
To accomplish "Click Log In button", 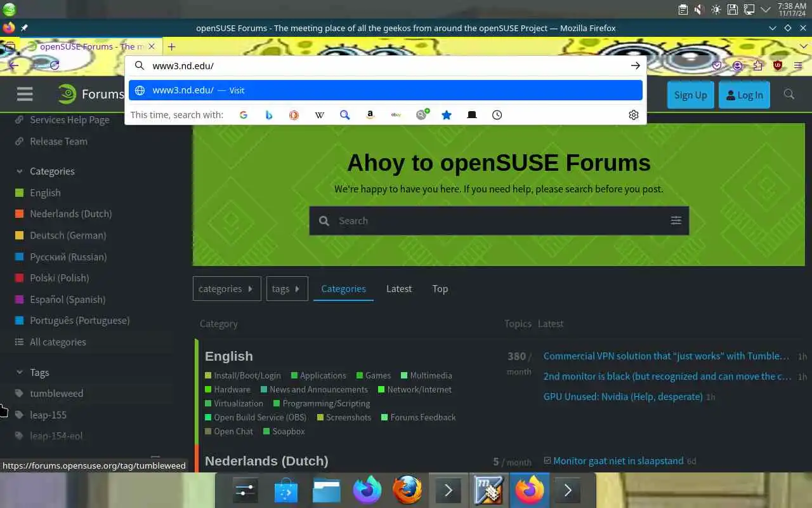I will (x=744, y=95).
